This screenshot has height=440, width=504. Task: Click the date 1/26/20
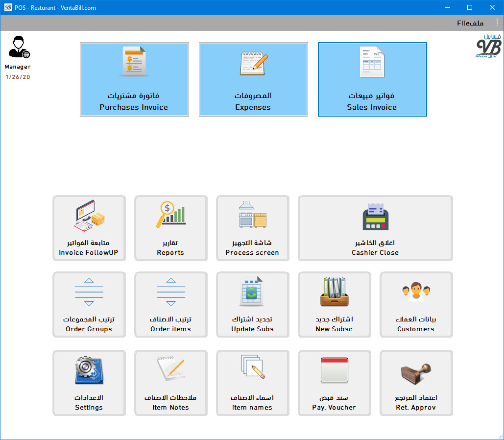(18, 77)
